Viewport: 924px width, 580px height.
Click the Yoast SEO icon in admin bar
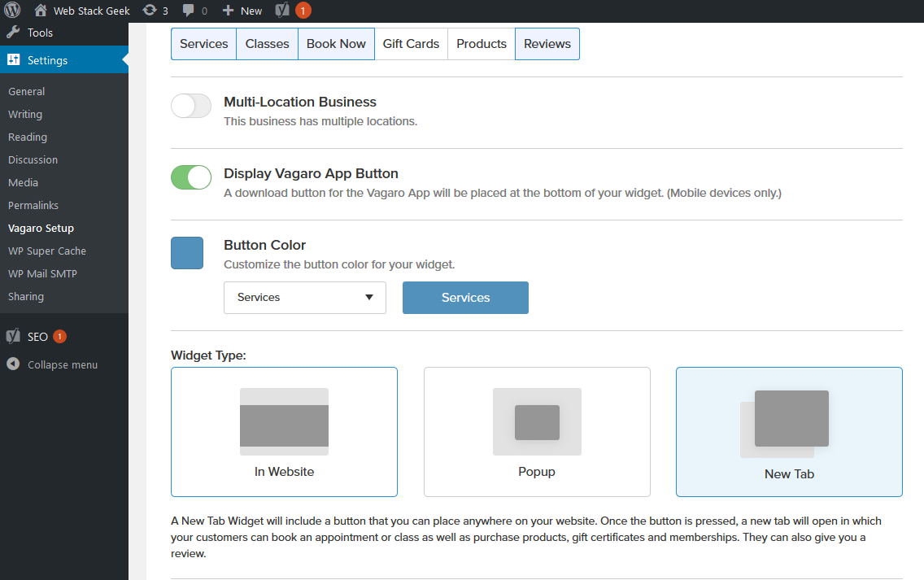(282, 11)
